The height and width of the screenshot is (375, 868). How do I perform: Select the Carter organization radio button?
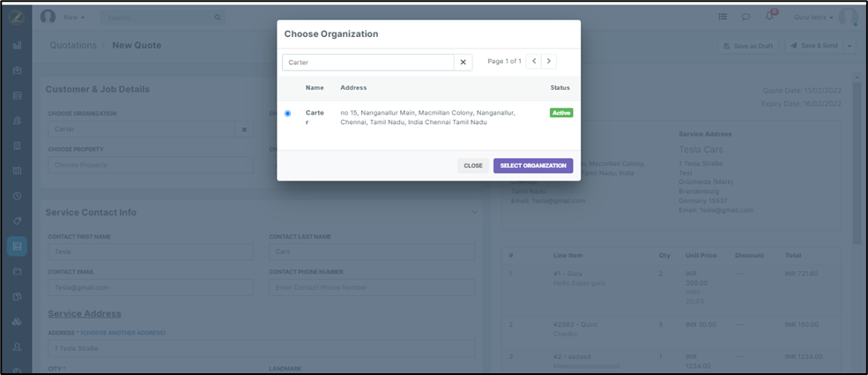click(287, 114)
